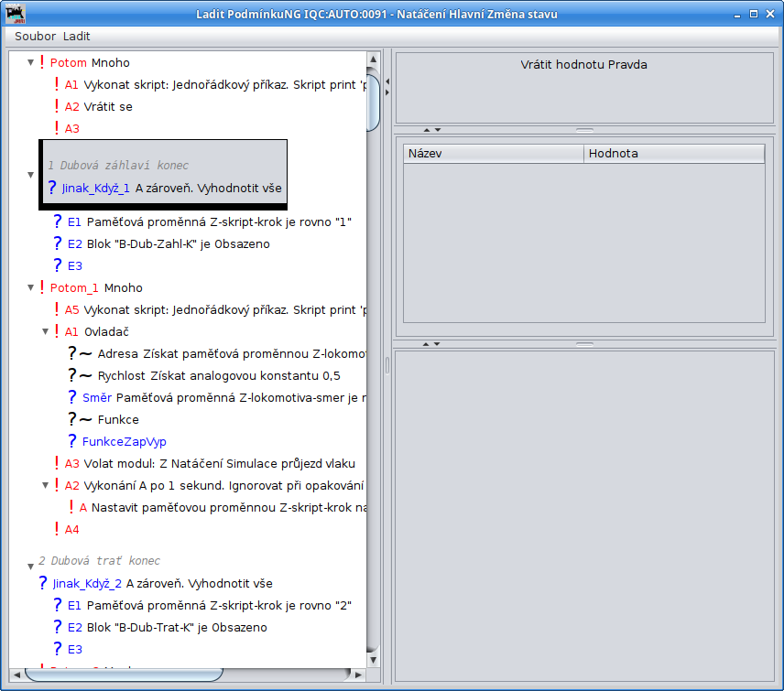Select the Jinak_Když_1 A zároveň row
784x691 pixels.
165,189
